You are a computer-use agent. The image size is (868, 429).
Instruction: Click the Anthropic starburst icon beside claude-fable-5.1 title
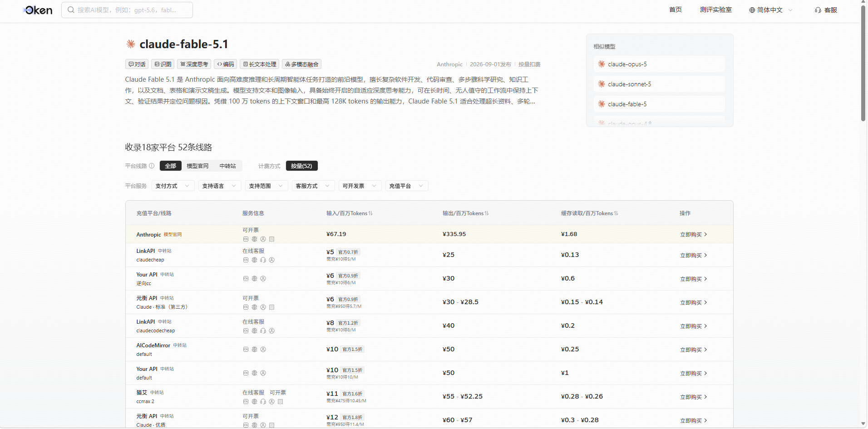[131, 44]
